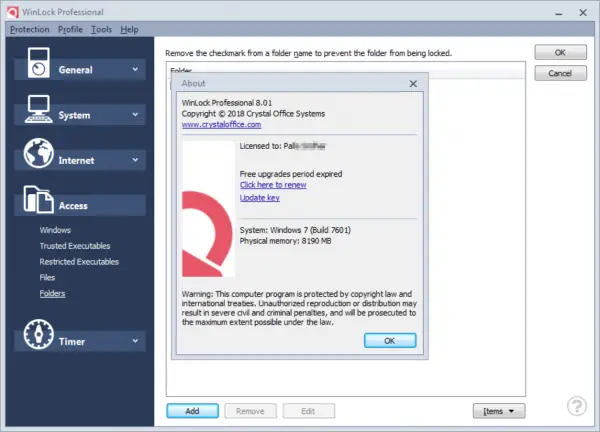Click the main window Cancel button
600x432 pixels.
click(x=561, y=73)
